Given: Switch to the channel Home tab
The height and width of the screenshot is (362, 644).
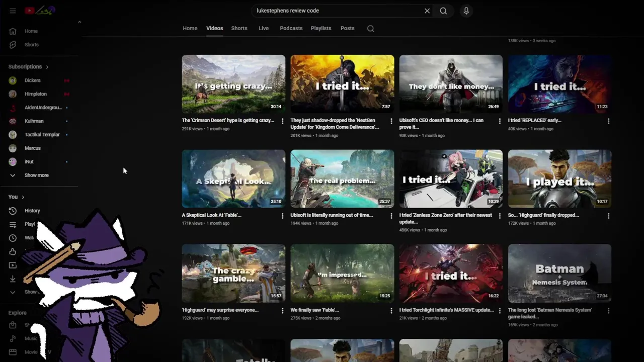Looking at the screenshot, I should (x=190, y=29).
